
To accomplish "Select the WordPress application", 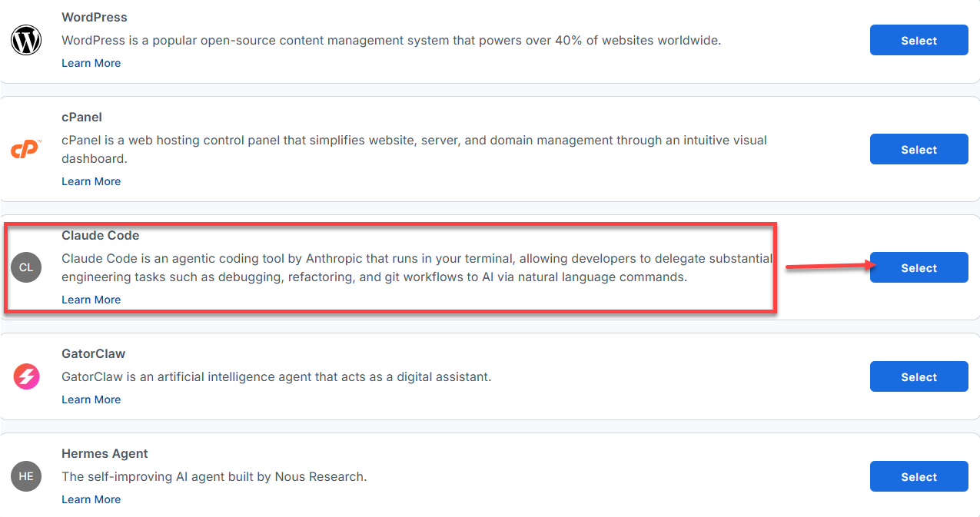I will pos(919,40).
